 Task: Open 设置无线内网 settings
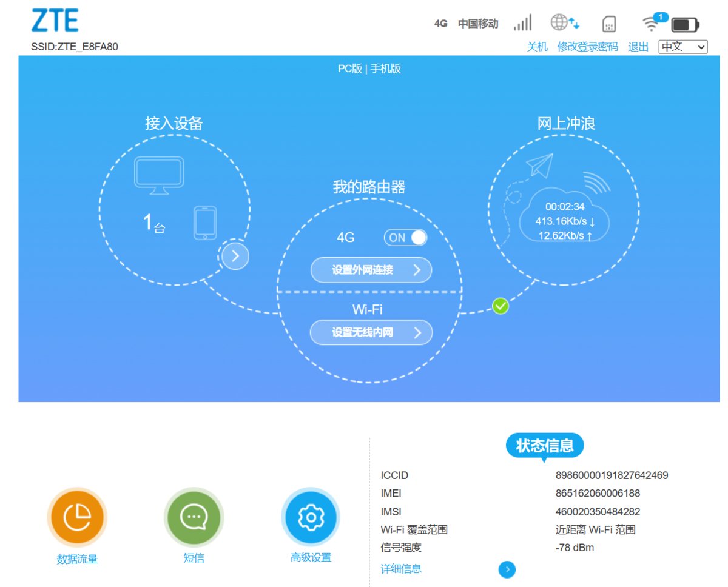[x=371, y=332]
